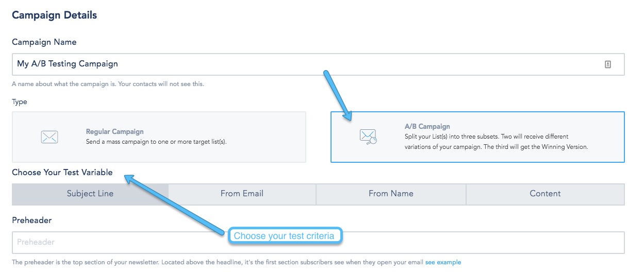This screenshot has height=272, width=644.
Task: Click the Campaign Name field label
Action: pos(44,42)
